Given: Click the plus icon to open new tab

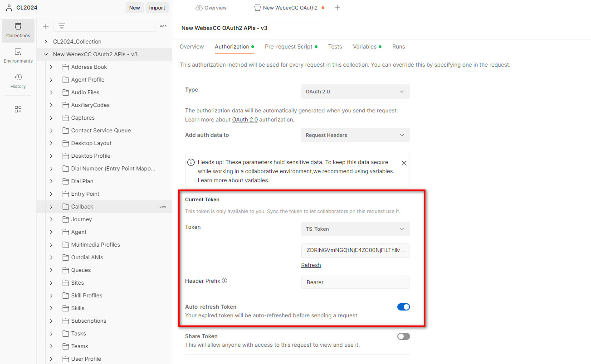Looking at the screenshot, I should coord(337,8).
